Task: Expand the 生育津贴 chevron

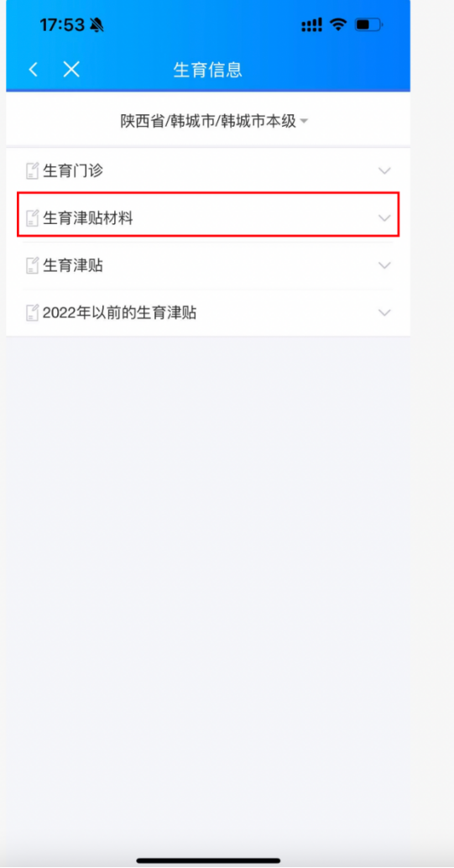Action: 384,266
